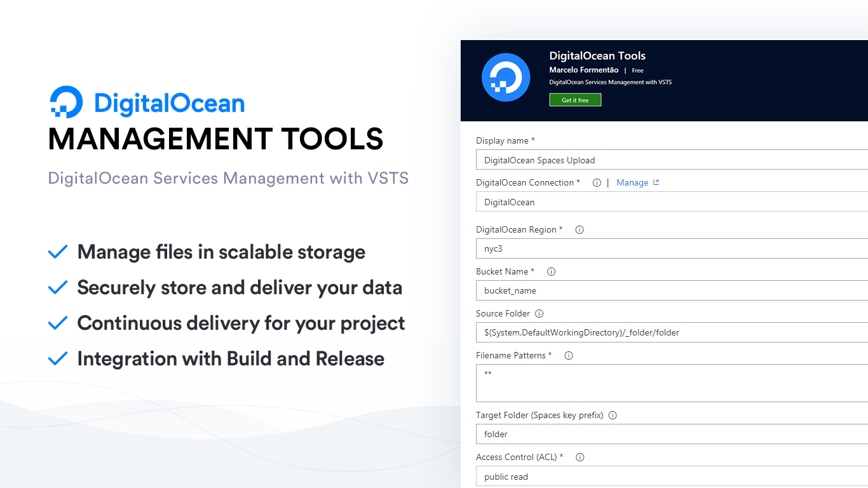
Task: Click the DigitalOcean Tools extension logo
Action: click(506, 78)
